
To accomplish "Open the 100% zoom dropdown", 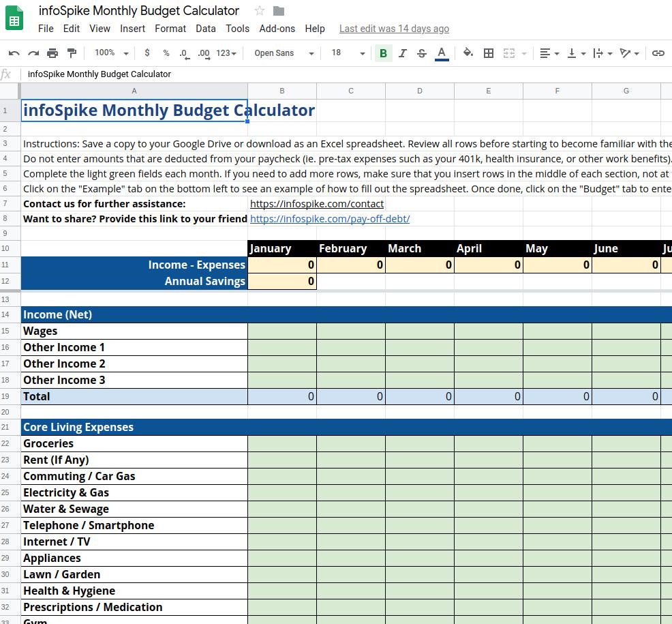I will tap(111, 53).
